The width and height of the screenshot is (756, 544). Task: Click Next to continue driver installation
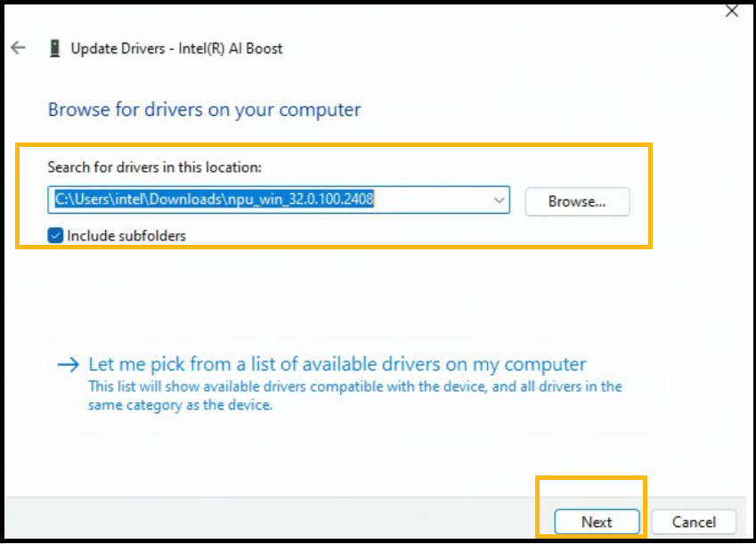597,522
